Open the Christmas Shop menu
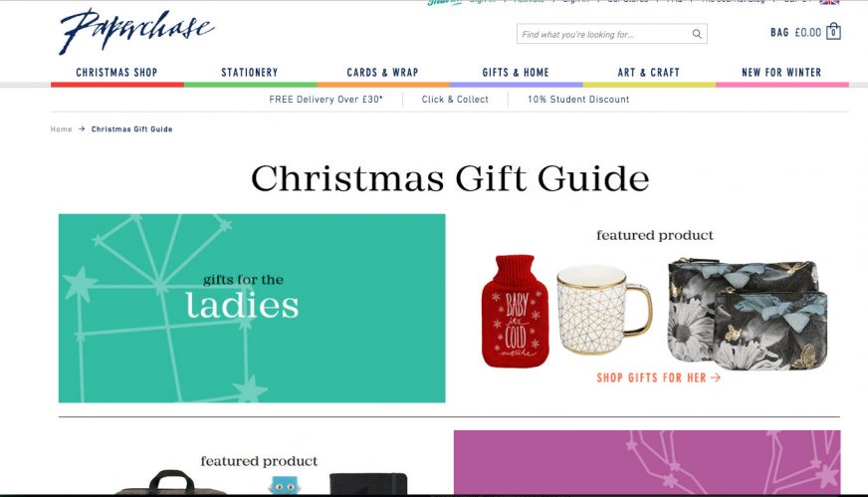Image resolution: width=868 pixels, height=497 pixels. 116,73
